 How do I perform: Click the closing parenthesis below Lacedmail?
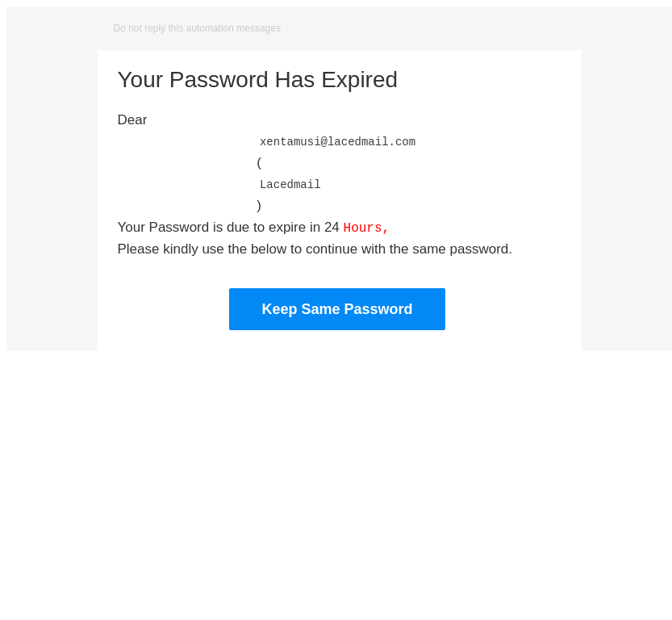[259, 206]
